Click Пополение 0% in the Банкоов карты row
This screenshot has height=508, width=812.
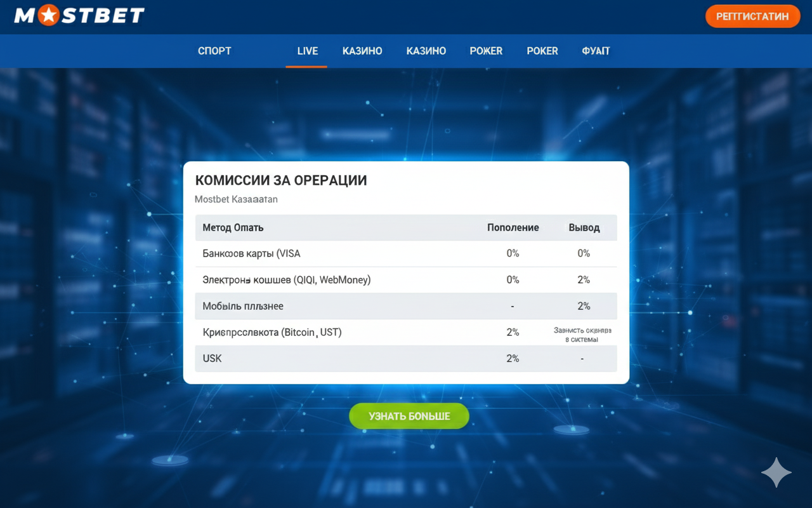513,253
